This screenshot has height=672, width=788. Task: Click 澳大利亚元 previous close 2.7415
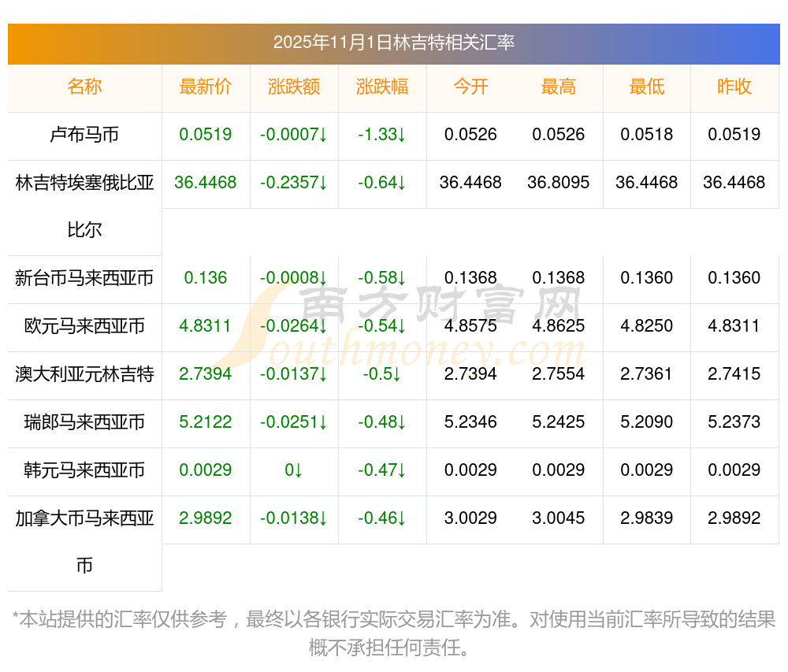734,374
